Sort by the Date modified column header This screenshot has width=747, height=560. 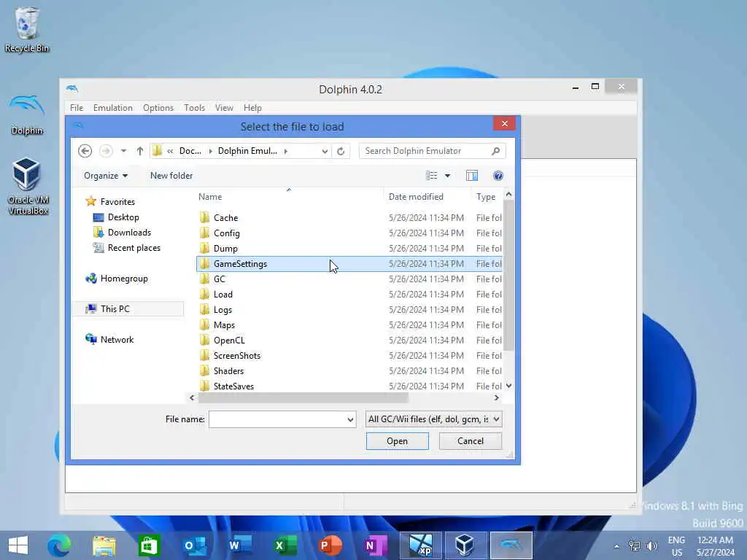(x=426, y=196)
